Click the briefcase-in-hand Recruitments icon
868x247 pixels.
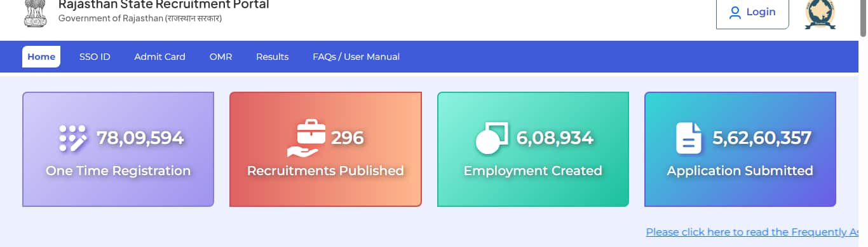click(x=307, y=139)
